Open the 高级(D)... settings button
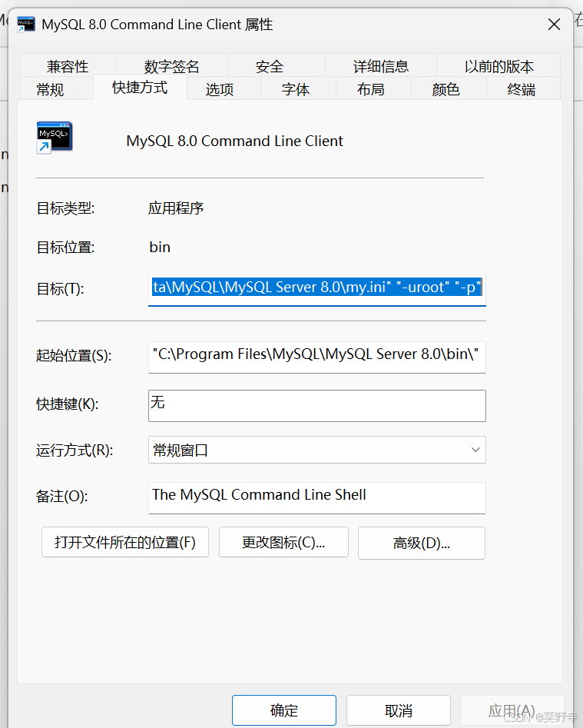 tap(422, 542)
